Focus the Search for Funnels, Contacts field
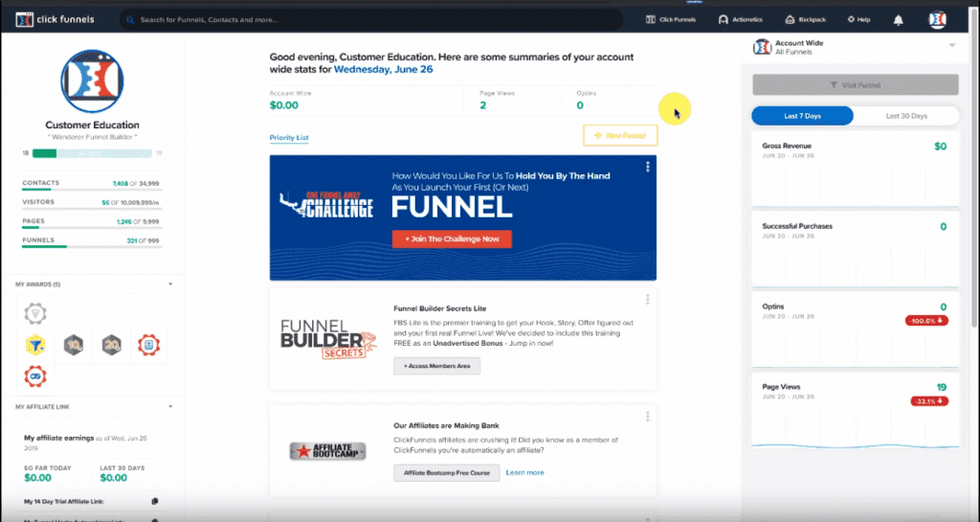Screen dimensions: 980x522 pos(370,20)
